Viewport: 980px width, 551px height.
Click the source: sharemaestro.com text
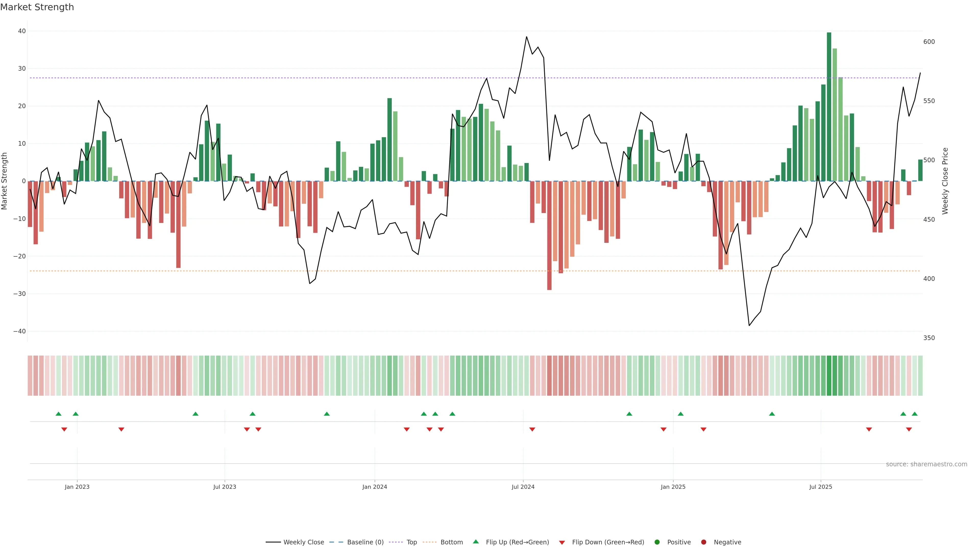[926, 464]
